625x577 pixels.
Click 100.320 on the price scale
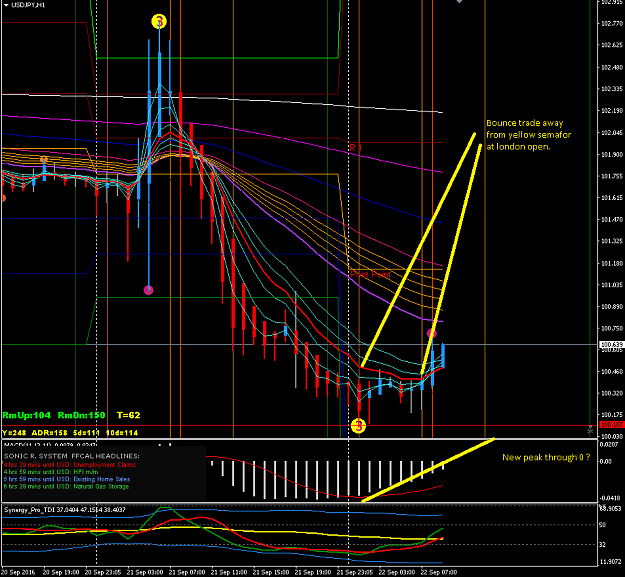tap(612, 393)
